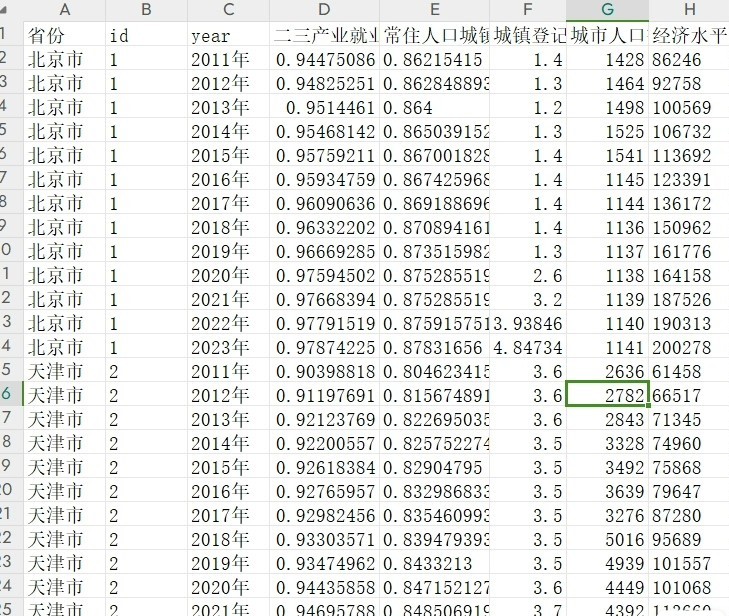This screenshot has width=729, height=616.
Task: Select column D header
Action: coord(325,10)
